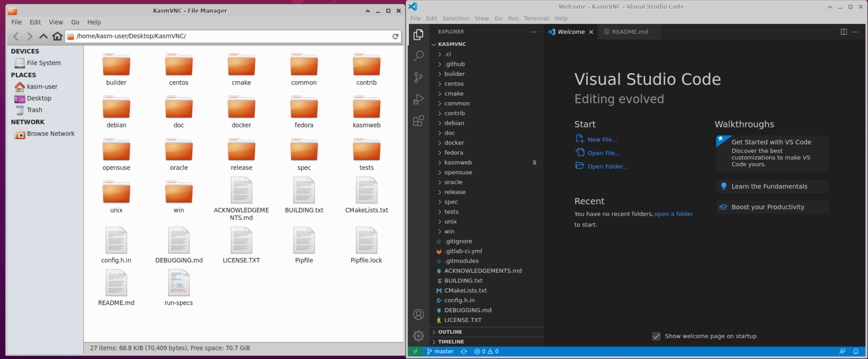The height and width of the screenshot is (359, 868).
Task: Toggle Show welcome page on startup
Action: [x=656, y=336]
